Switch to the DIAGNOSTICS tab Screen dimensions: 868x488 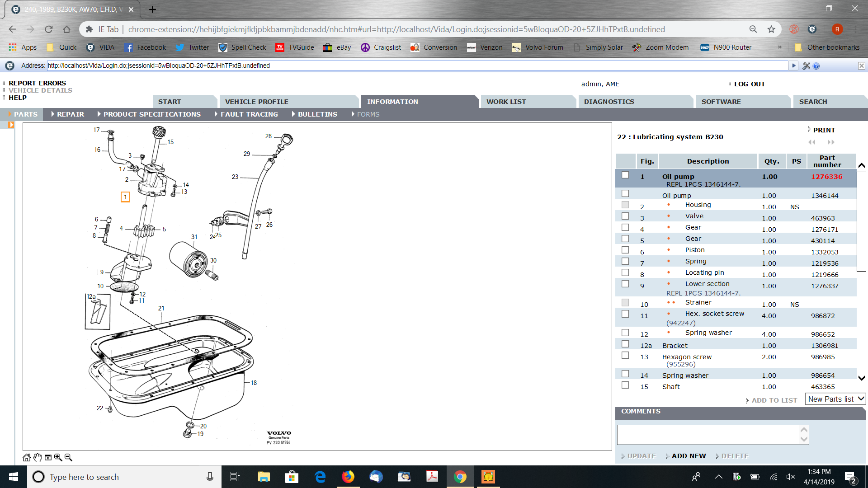pos(609,102)
